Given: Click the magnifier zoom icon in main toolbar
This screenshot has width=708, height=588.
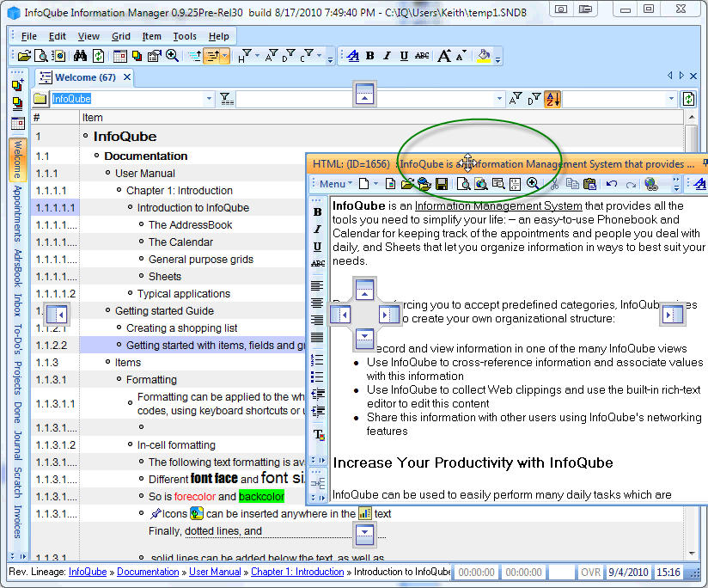Looking at the screenshot, I should pos(172,56).
